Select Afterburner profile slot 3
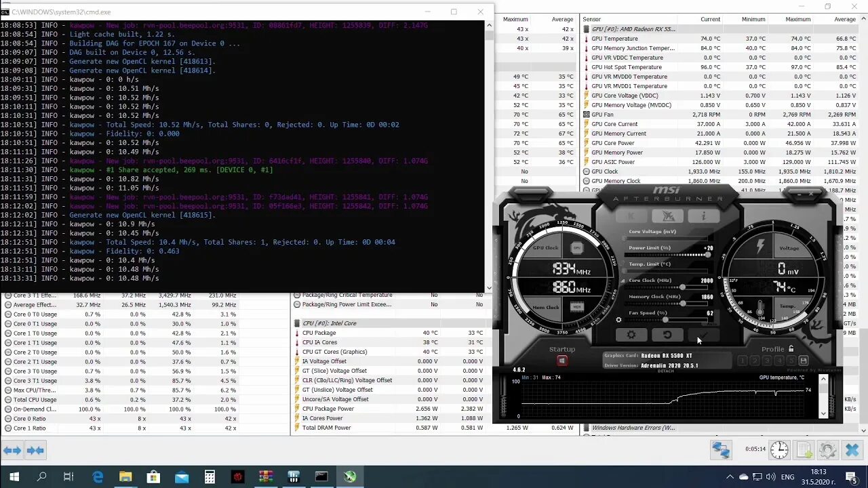The width and height of the screenshot is (868, 488). 767,361
